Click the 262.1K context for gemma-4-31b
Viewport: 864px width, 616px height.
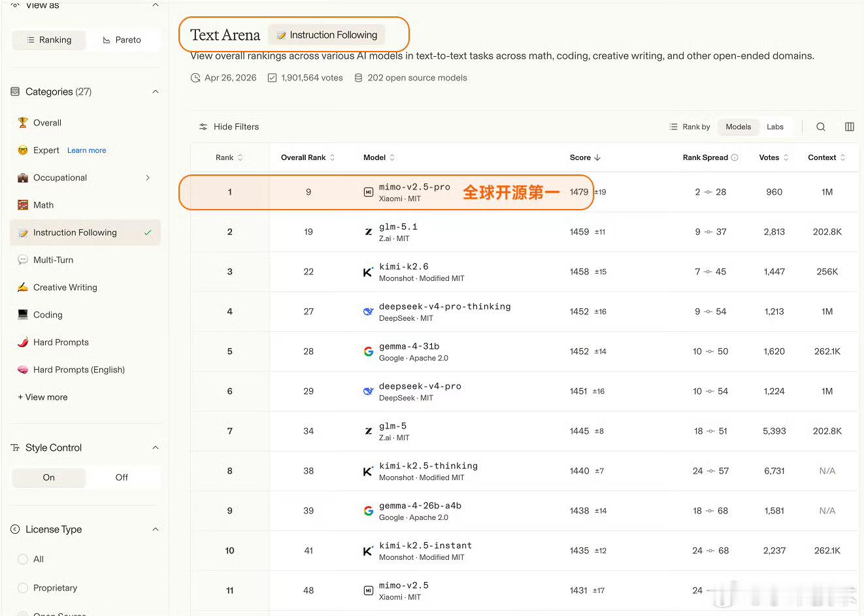(827, 351)
